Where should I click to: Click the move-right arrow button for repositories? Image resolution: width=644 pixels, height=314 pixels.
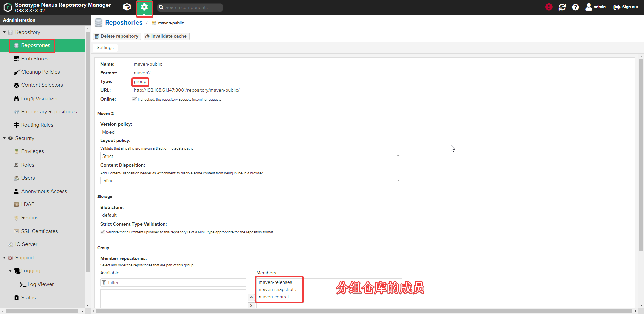coord(251,305)
